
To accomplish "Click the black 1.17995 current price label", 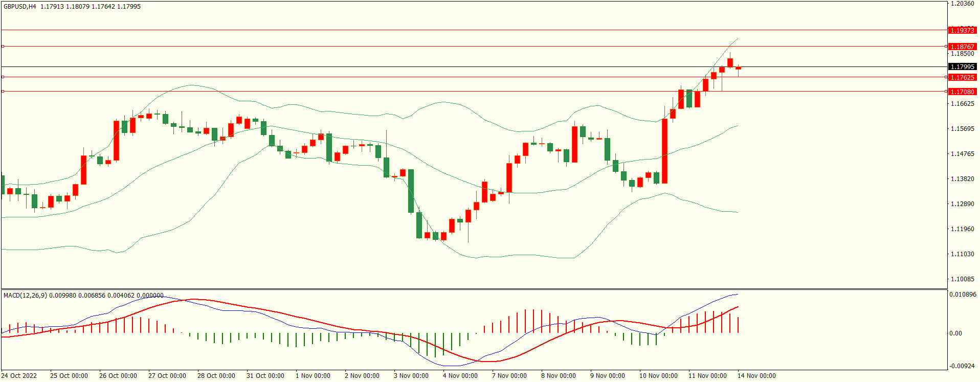I will 962,67.
